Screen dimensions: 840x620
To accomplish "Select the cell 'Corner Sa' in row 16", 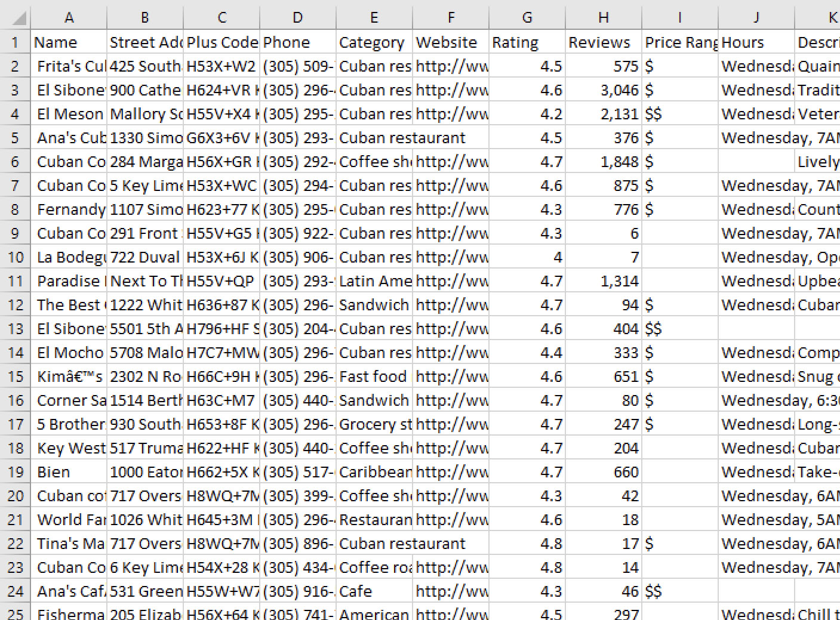I will pyautogui.click(x=69, y=400).
